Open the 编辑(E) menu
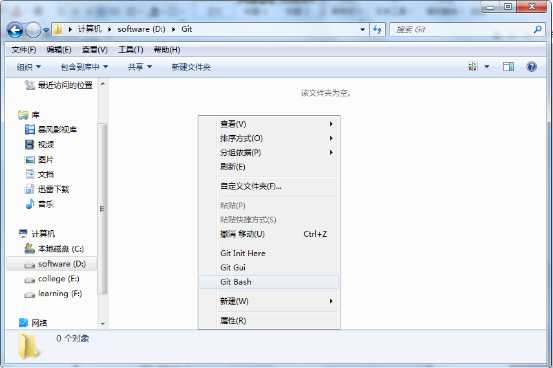The width and height of the screenshot is (553, 368). (59, 50)
